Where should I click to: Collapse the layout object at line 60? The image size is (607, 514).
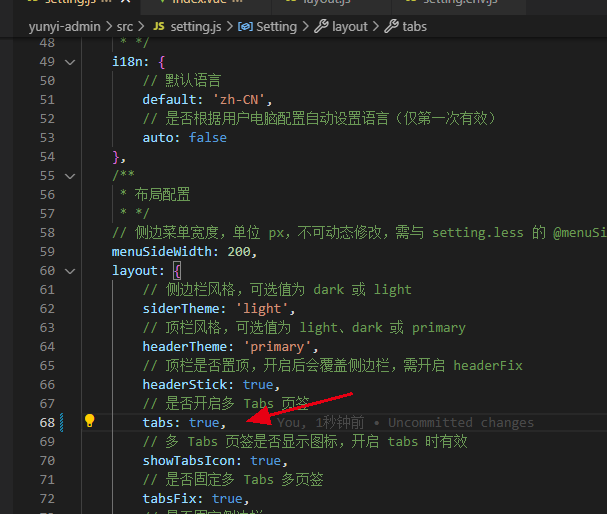click(69, 270)
